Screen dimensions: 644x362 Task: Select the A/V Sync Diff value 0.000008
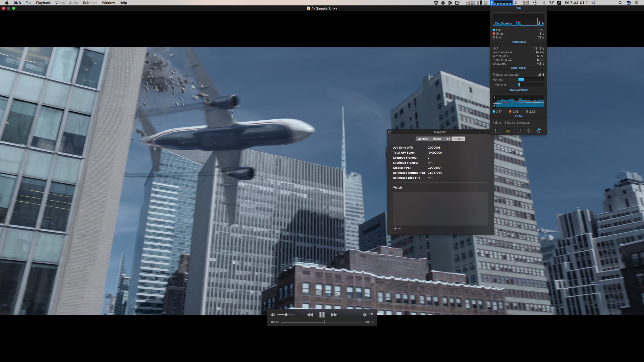[434, 148]
